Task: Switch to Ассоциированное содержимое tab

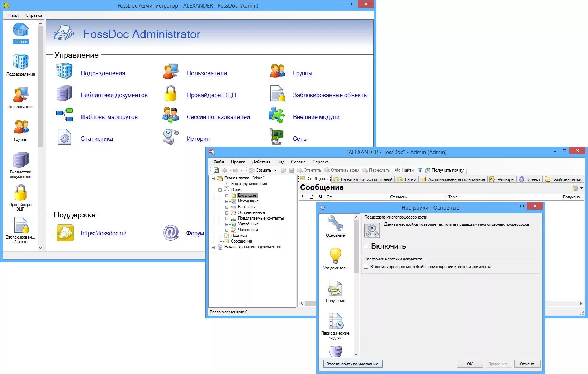Action: click(453, 179)
